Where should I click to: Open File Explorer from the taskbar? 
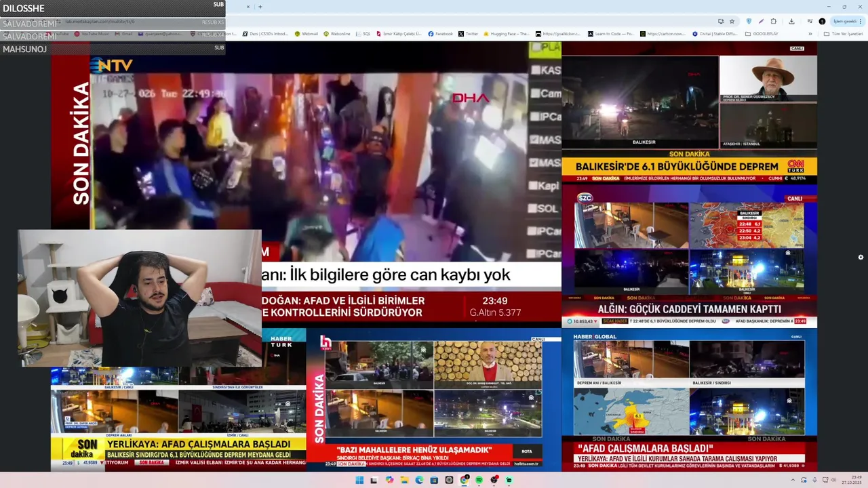[404, 480]
